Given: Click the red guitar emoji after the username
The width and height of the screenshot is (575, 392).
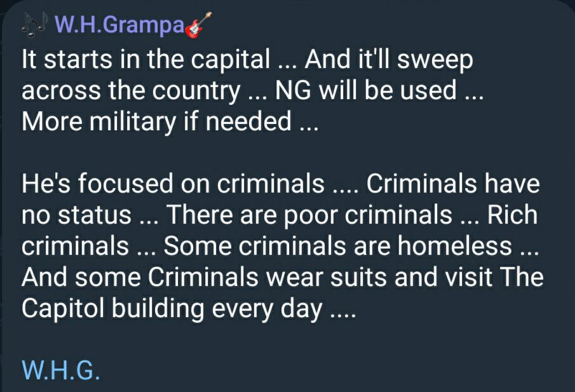Looking at the screenshot, I should click(x=197, y=28).
